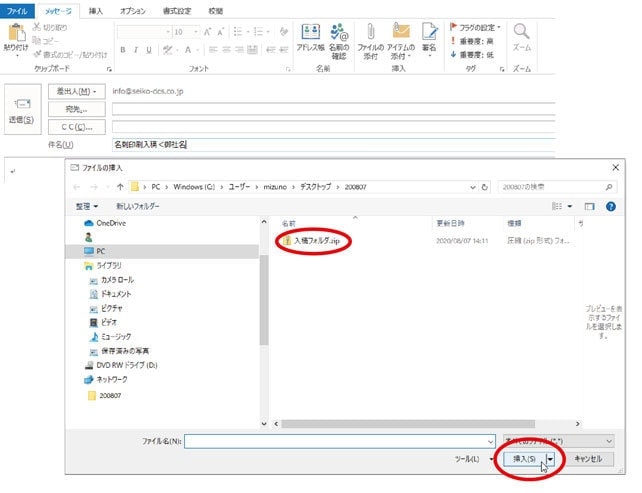The height and width of the screenshot is (493, 642).
Task: Switch to the Insert (挿入) ribbon tab
Action: coord(95,10)
